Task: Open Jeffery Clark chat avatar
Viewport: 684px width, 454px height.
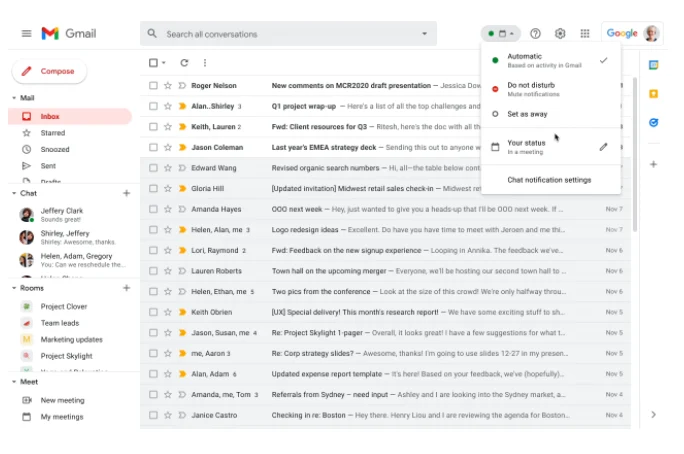Action: 27,215
